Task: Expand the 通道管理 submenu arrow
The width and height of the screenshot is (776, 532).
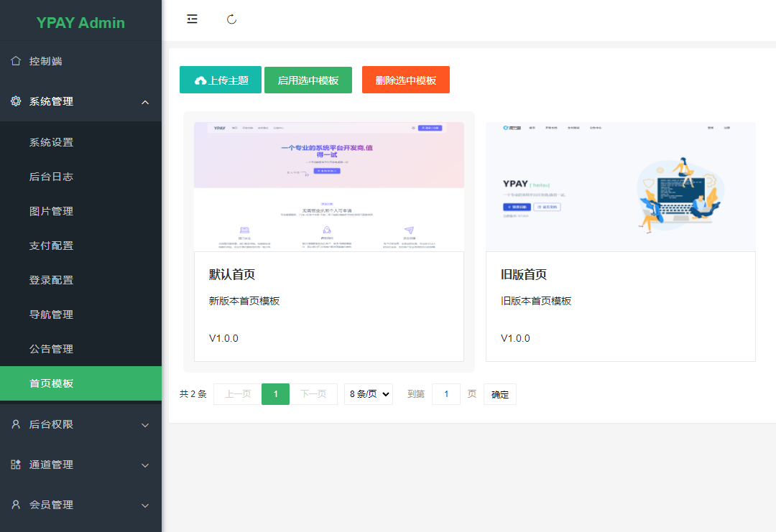Action: (145, 465)
